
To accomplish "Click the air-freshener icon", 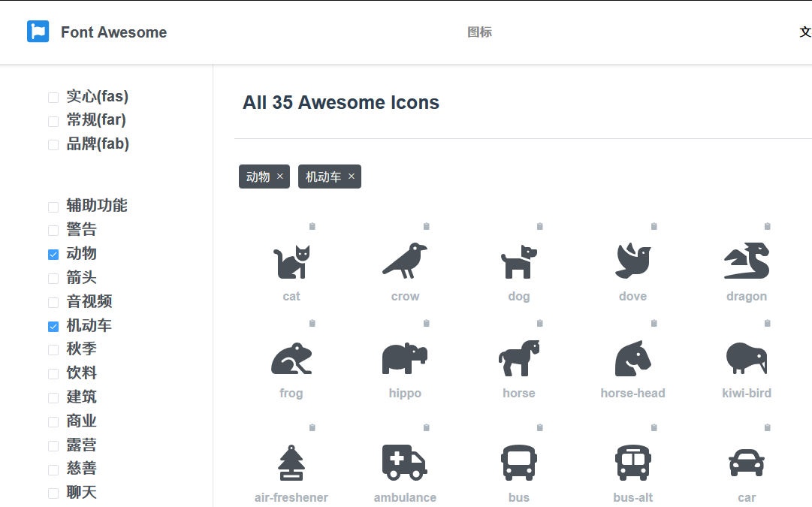I will [291, 462].
